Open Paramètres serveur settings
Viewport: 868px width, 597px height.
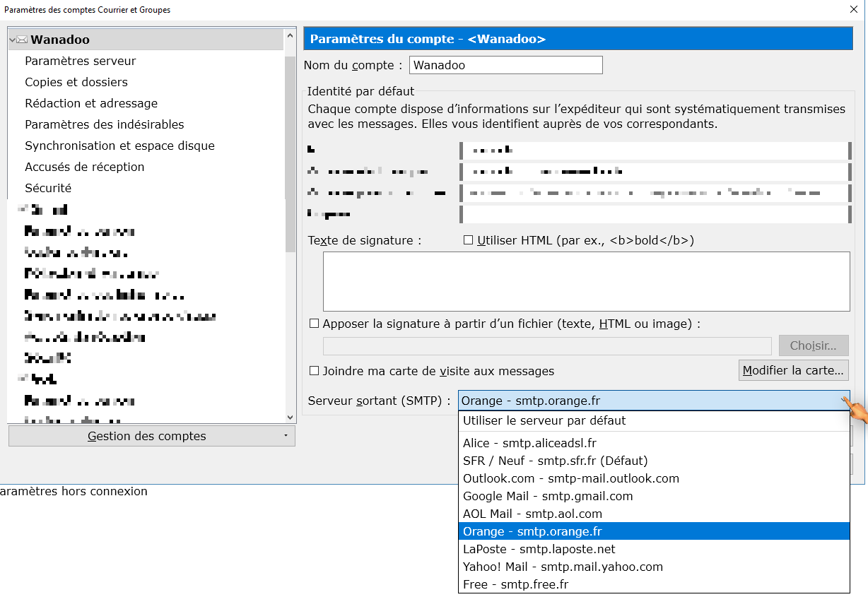tap(80, 61)
